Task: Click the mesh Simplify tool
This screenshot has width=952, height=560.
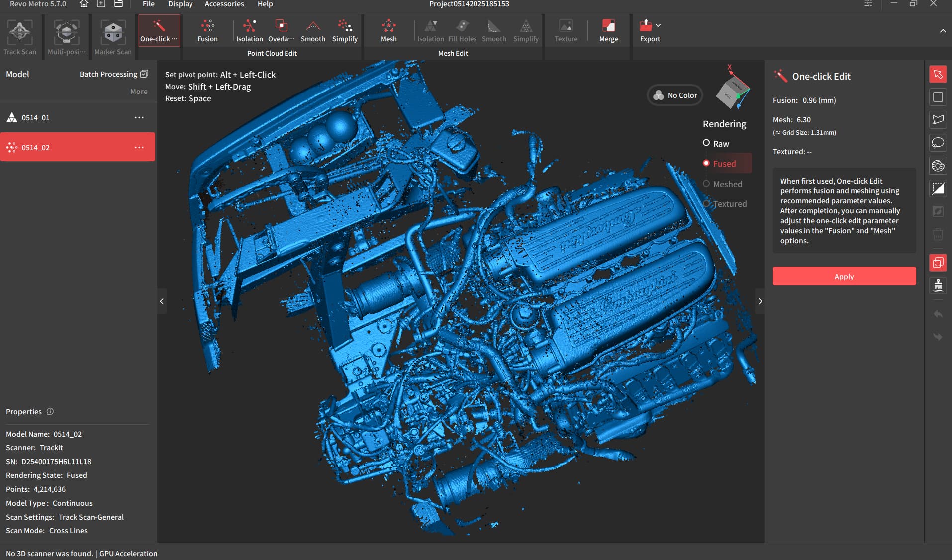Action: pos(526,31)
